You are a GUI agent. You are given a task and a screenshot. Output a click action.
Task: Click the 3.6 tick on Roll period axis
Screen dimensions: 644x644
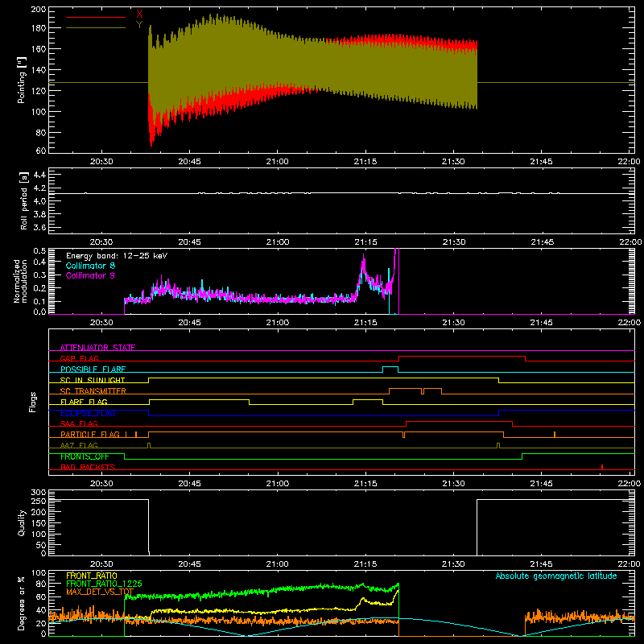pos(39,227)
